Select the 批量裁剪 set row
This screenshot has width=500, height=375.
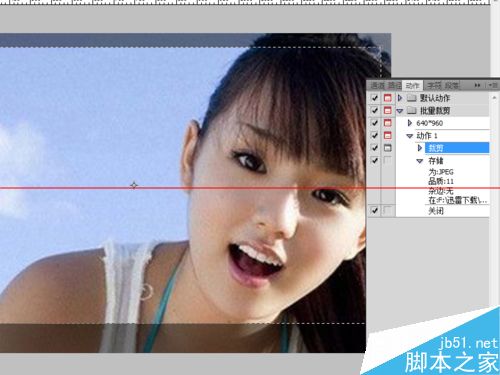[x=442, y=110]
